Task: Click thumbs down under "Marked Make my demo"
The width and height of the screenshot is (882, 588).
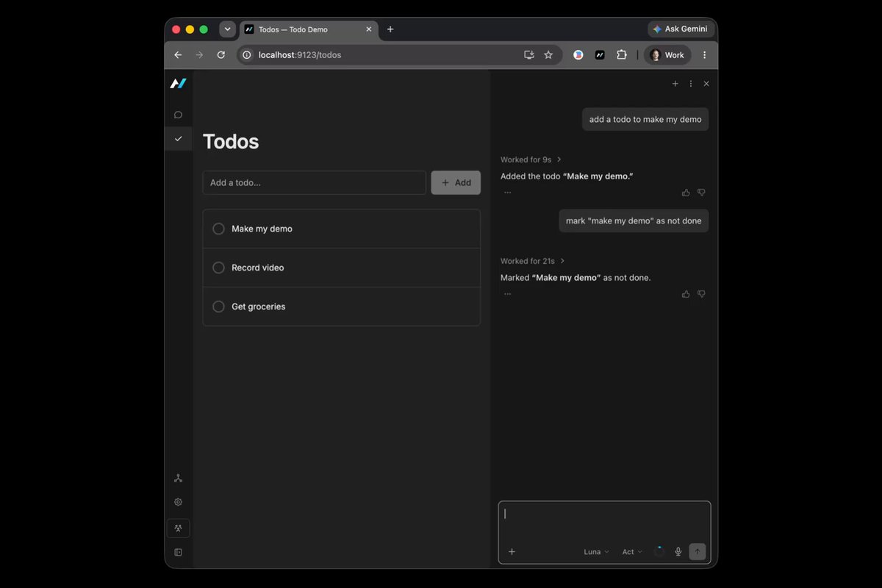Action: point(701,294)
